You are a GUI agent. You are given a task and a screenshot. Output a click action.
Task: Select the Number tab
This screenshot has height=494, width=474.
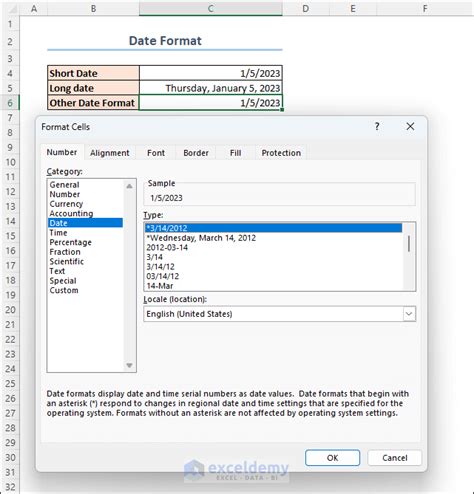pos(62,152)
